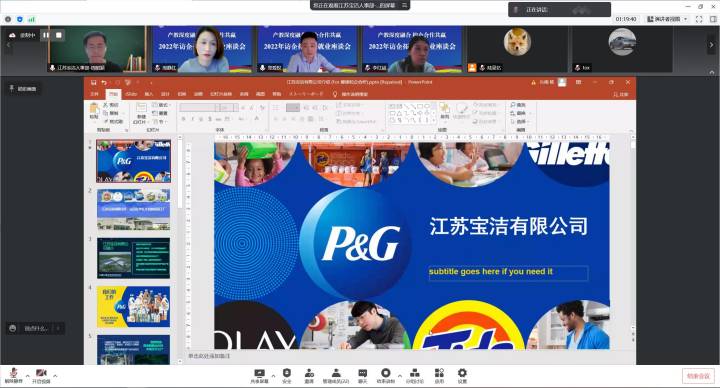
Task: Pause the cloud recording
Action: click(45, 35)
